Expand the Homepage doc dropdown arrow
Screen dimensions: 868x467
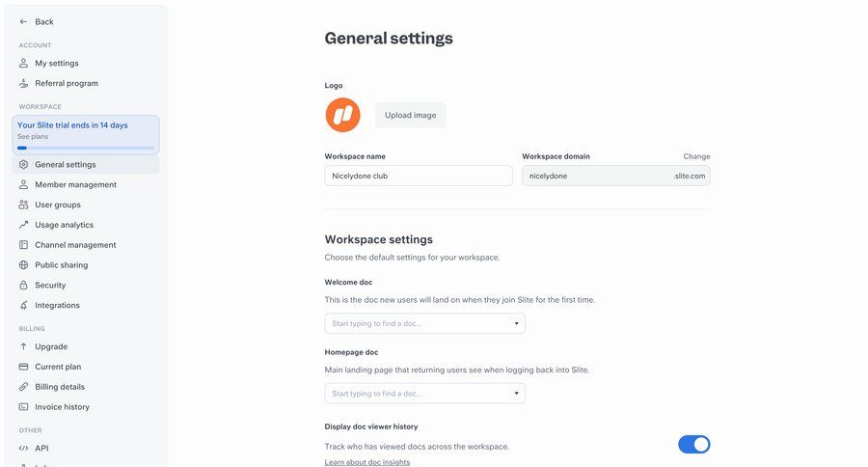518,393
